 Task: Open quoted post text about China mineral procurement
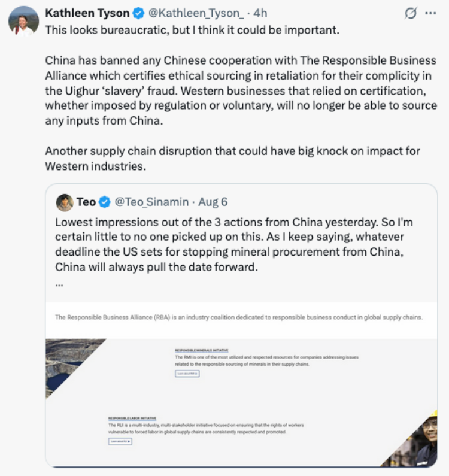(233, 245)
